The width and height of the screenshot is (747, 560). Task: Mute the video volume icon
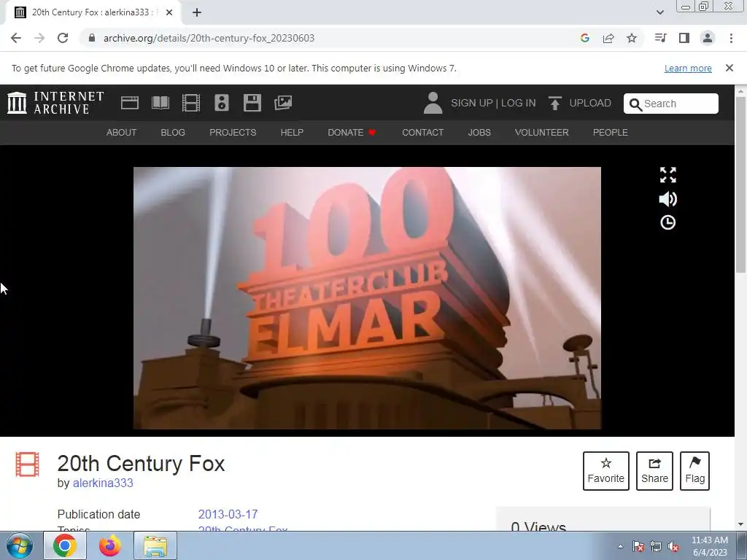[668, 199]
